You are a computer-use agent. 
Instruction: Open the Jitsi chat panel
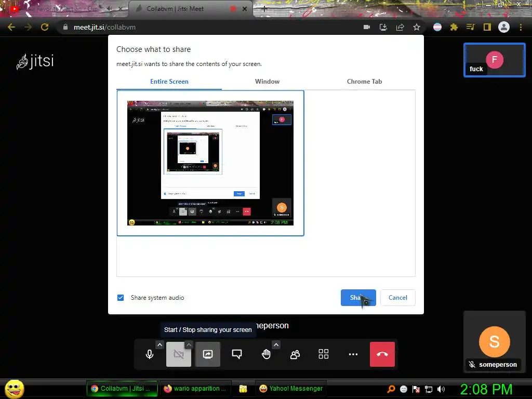pos(237,354)
